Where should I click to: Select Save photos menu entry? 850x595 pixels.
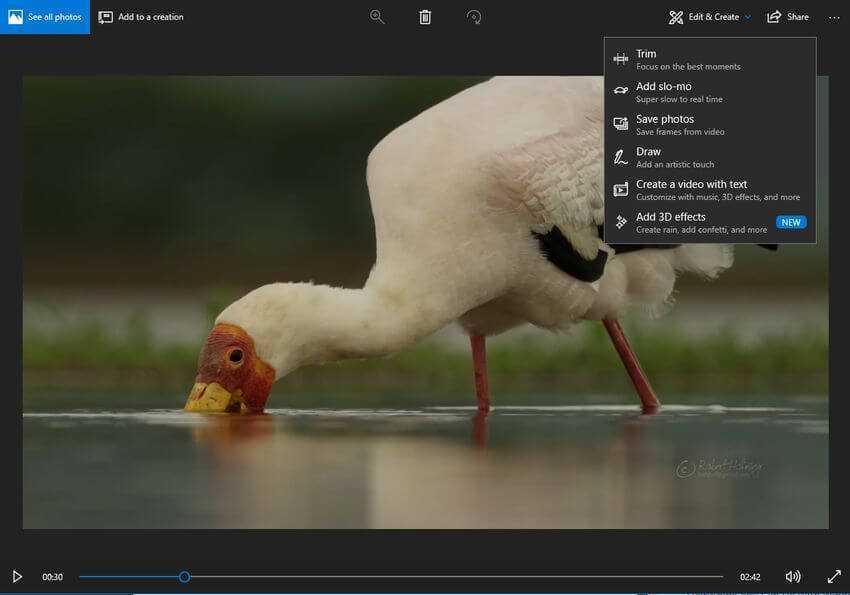coord(710,124)
